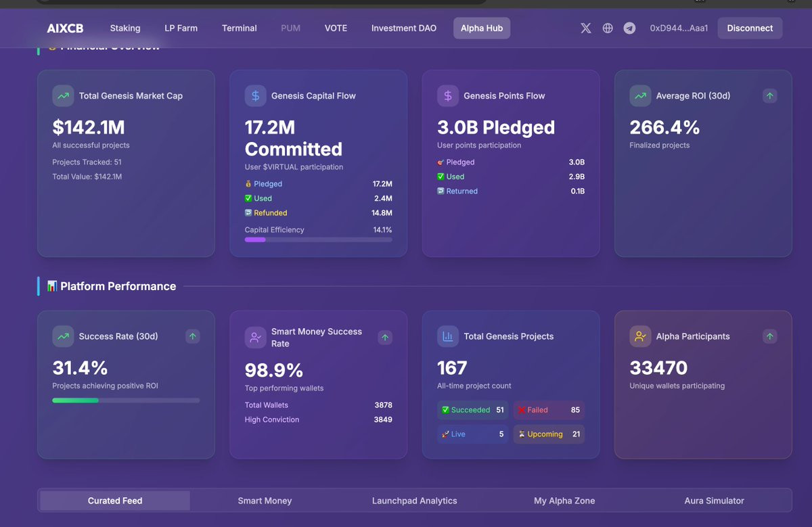Go to LP Farm in the navbar
Viewport: 812px width, 527px height.
tap(181, 28)
